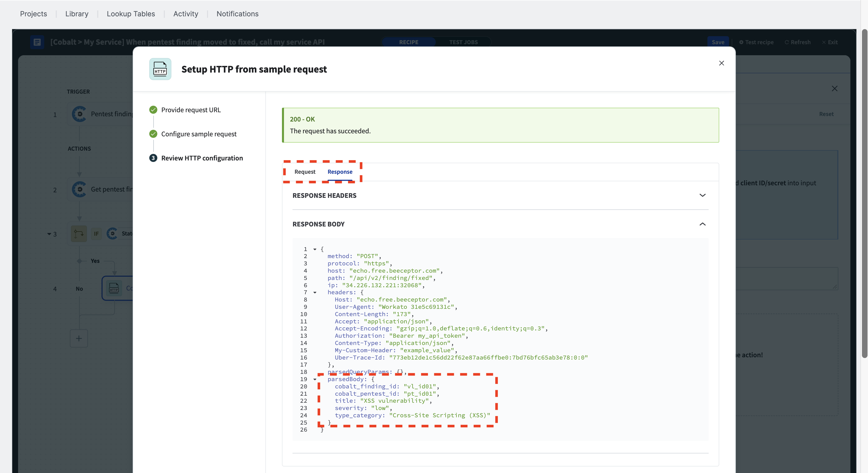Go to Provide request URL step

191,110
